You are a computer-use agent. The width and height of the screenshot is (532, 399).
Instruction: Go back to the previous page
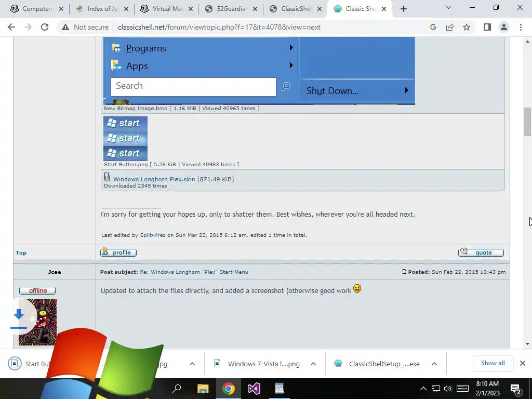(11, 27)
